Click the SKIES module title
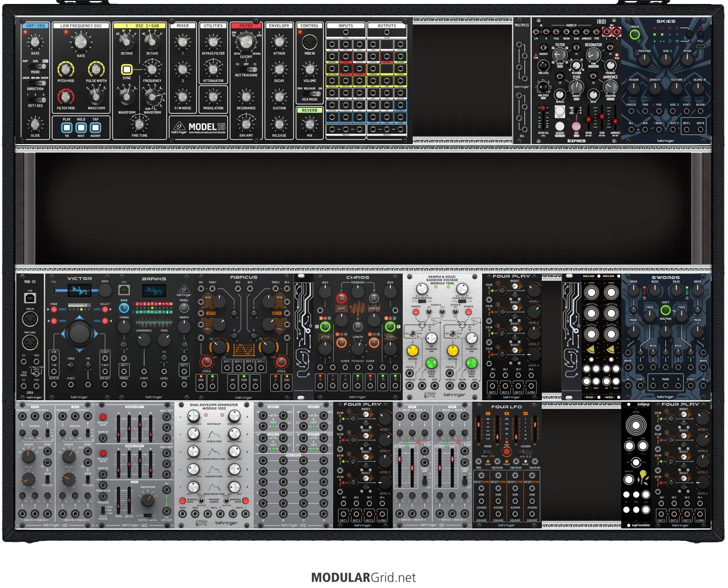The height and width of the screenshot is (588, 728). (x=666, y=21)
